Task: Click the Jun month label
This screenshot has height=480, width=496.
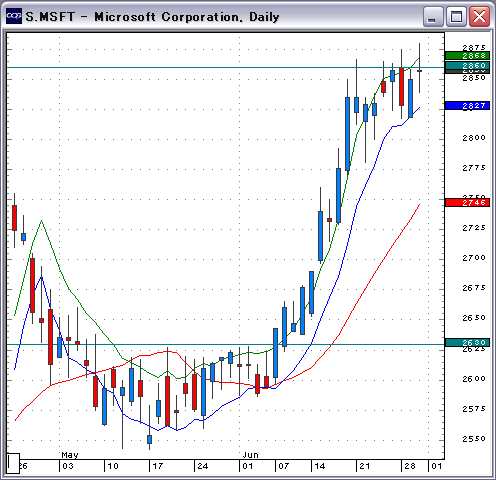Action: click(250, 455)
